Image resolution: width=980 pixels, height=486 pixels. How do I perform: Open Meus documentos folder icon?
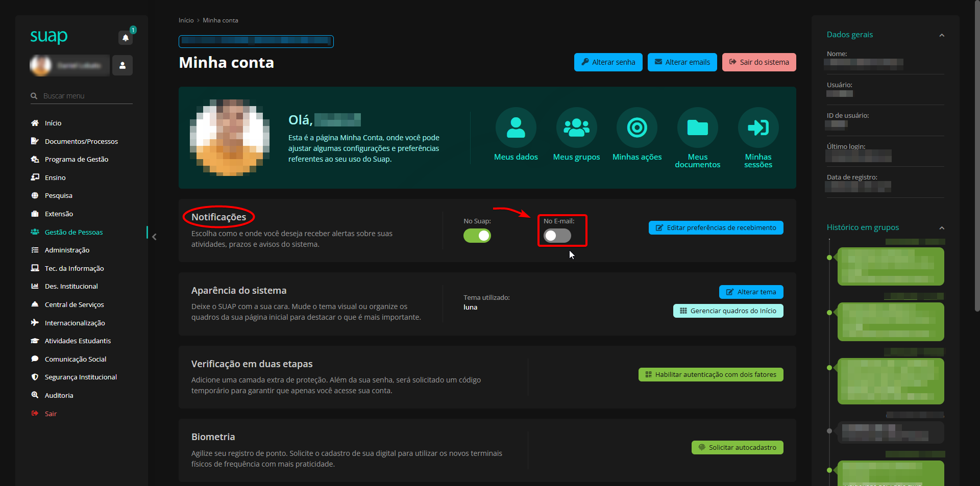[698, 127]
